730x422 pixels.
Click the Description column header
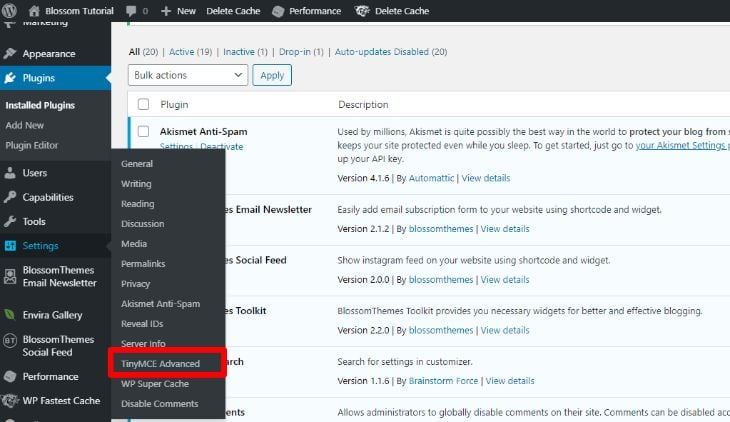[363, 104]
